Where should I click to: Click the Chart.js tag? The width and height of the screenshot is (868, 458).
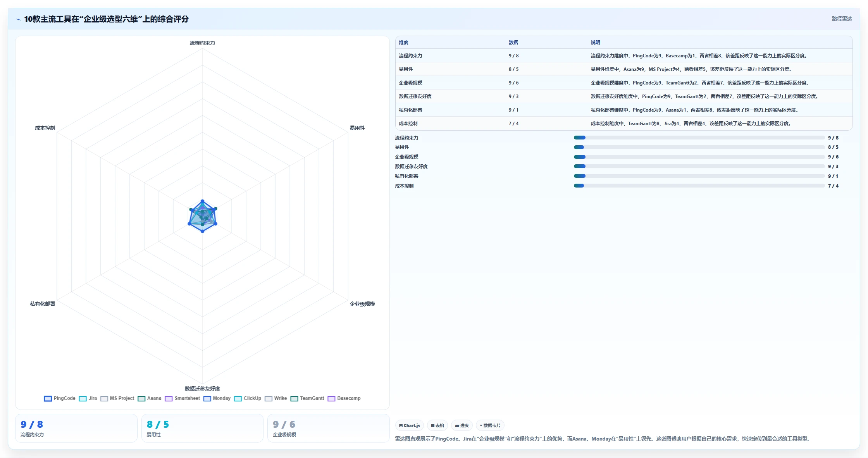(x=410, y=425)
